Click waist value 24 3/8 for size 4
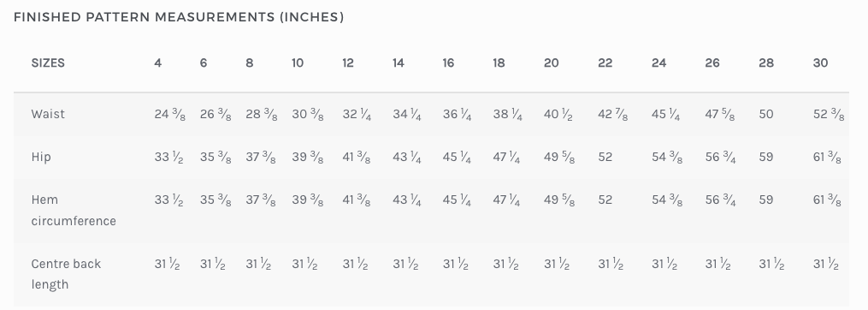 click(169, 114)
